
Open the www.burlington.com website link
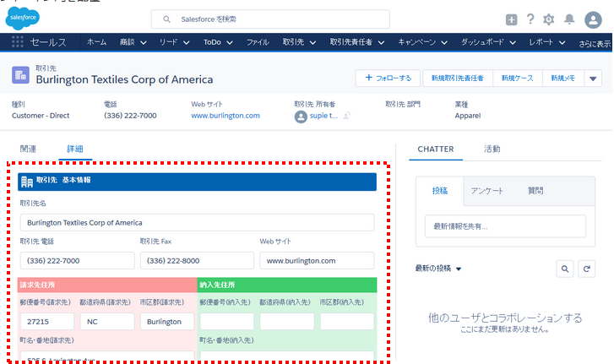[x=225, y=116]
